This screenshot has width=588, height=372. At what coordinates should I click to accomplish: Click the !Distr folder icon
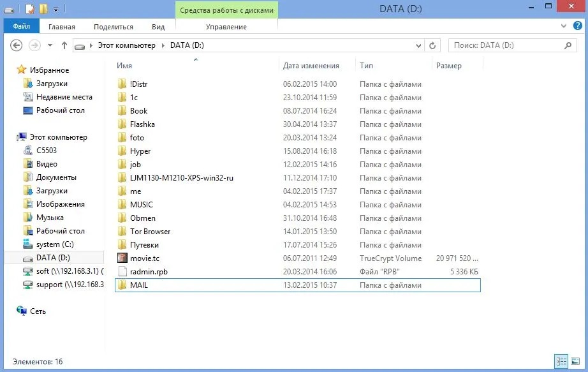click(x=122, y=84)
